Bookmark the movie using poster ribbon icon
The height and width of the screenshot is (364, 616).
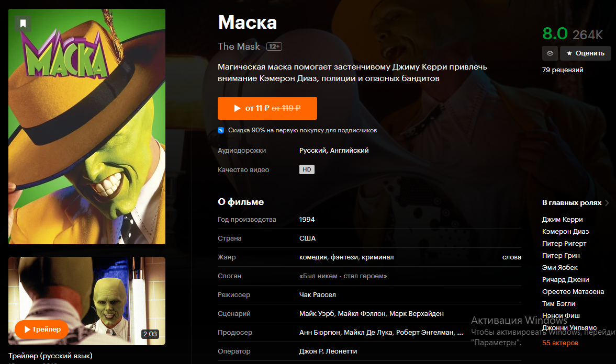click(x=23, y=23)
